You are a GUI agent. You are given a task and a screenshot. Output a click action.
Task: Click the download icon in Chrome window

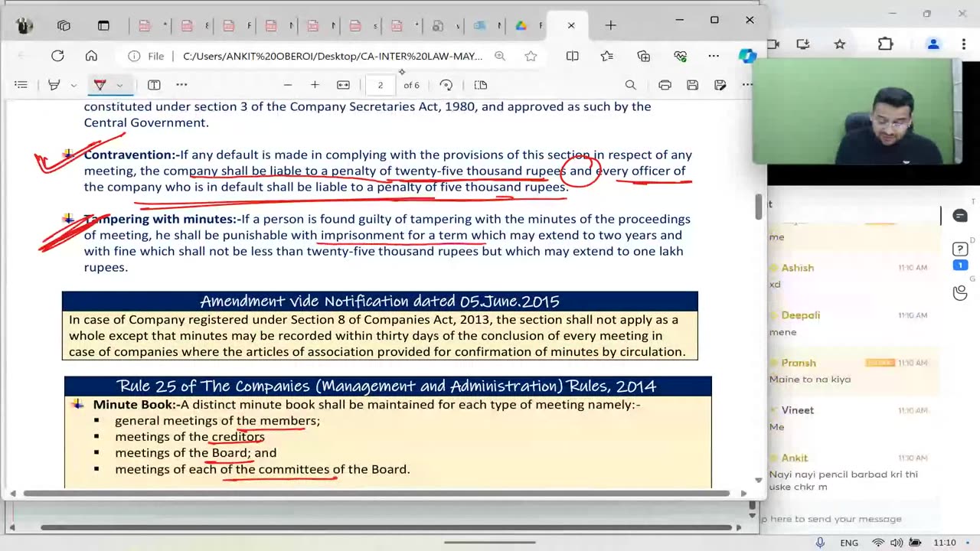803,44
